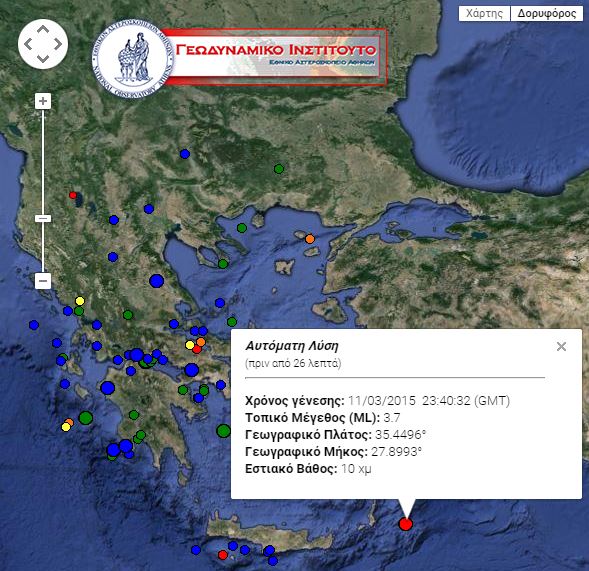Pan the map left with the arrow control
This screenshot has width=589, height=571.
pyautogui.click(x=28, y=44)
